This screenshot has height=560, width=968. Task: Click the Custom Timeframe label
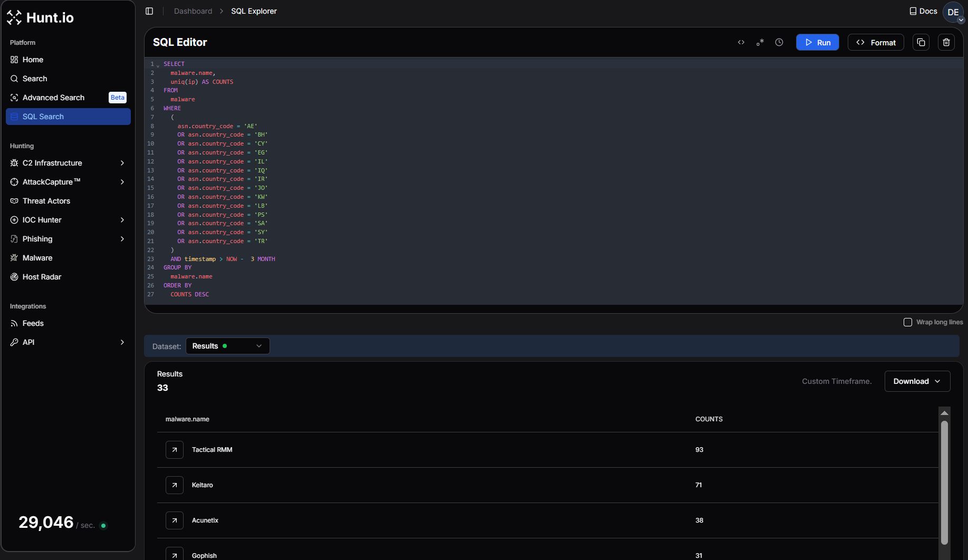coord(837,381)
